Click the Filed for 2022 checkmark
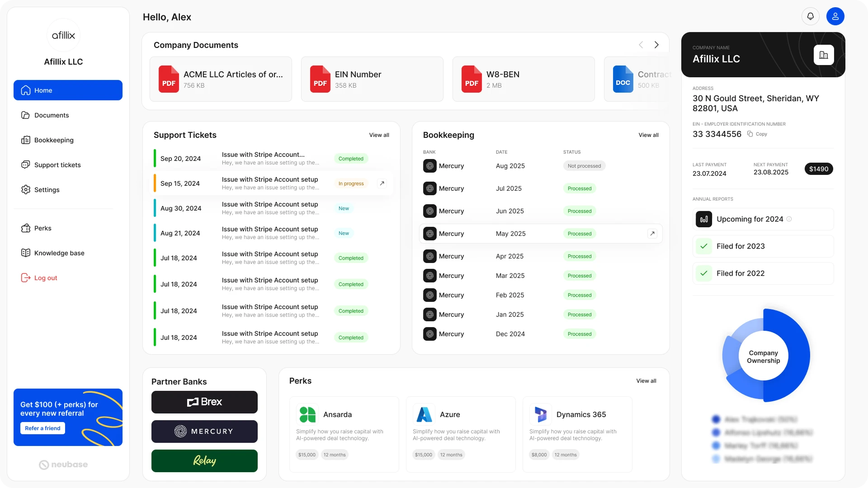The height and width of the screenshot is (488, 868). click(704, 273)
